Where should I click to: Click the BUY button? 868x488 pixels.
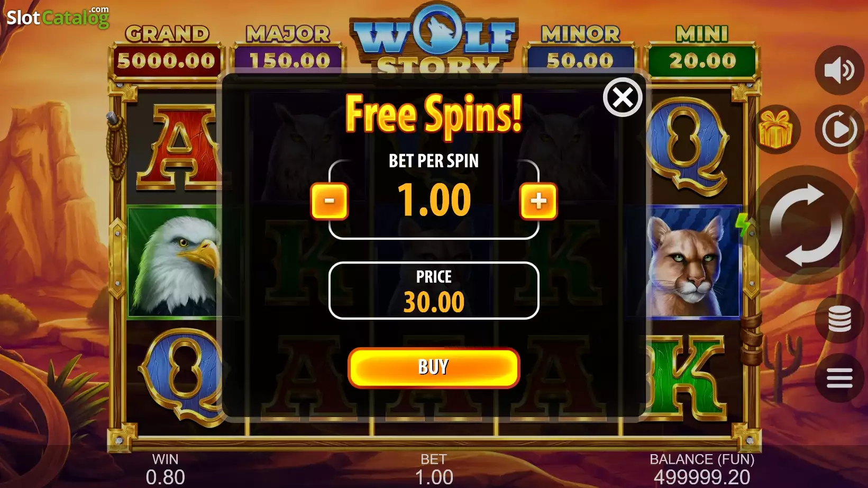tap(434, 367)
